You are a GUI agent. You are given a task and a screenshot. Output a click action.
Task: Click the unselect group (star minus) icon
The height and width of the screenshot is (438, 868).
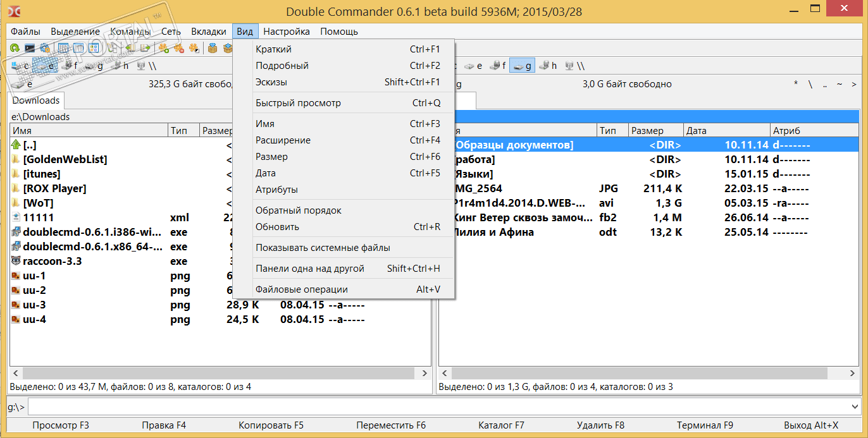[179, 48]
